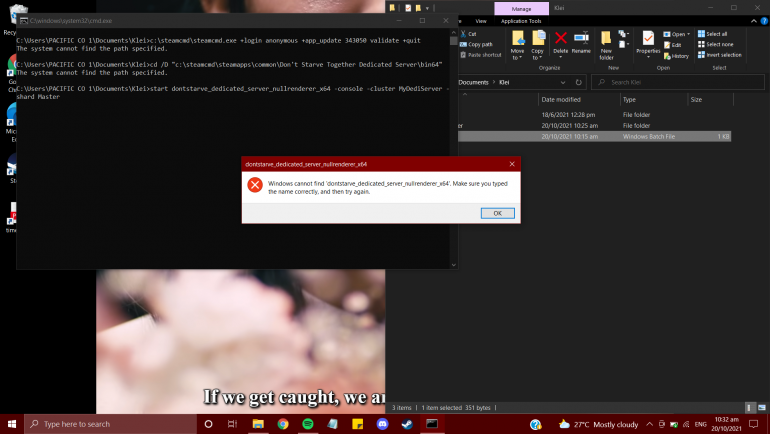Image resolution: width=770 pixels, height=434 pixels.
Task: Switch to large icons view
Action: 762,407
